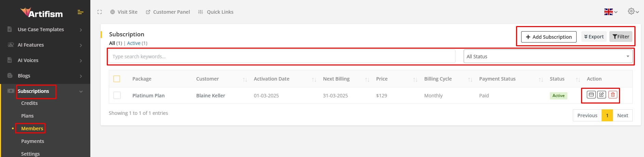Tick the Platinum Plan row checkbox
The height and width of the screenshot is (157, 644).
[x=117, y=95]
